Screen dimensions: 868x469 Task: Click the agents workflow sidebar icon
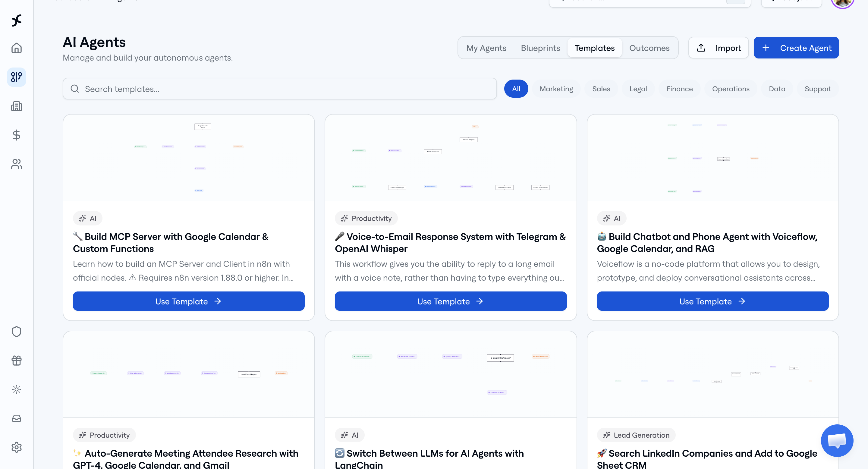tap(17, 77)
